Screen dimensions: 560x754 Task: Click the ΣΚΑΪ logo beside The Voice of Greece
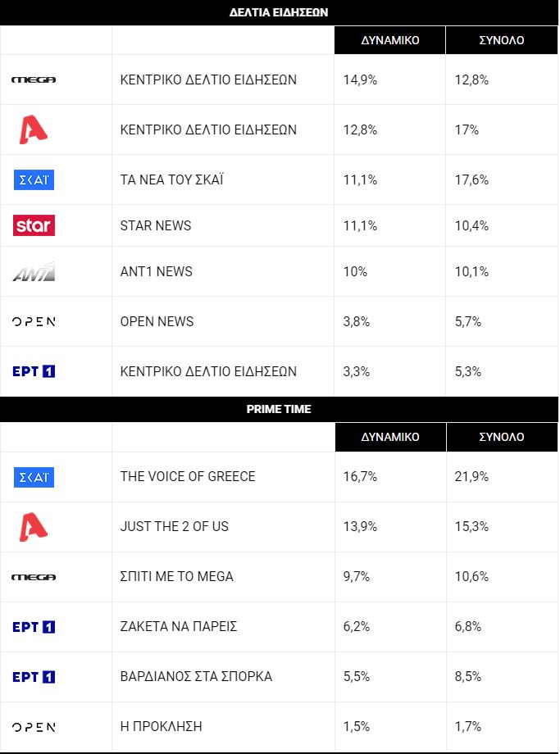(x=34, y=477)
